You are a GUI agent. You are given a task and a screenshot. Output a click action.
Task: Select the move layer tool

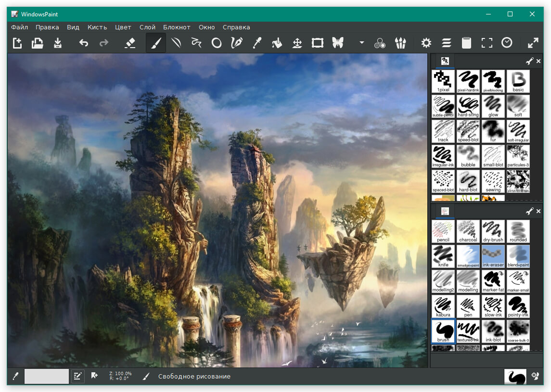click(297, 43)
